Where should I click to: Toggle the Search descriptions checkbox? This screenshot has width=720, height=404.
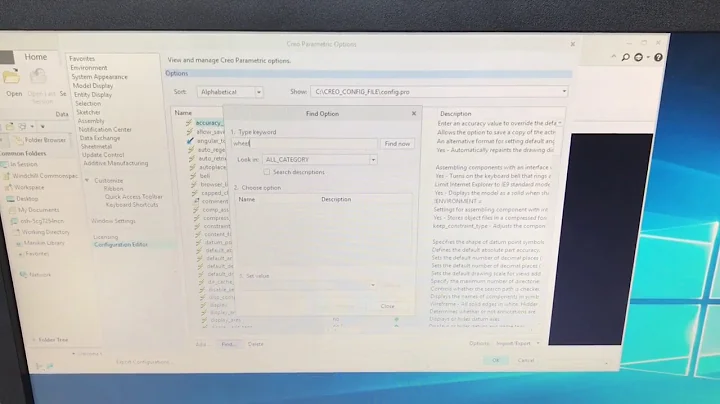coord(267,172)
